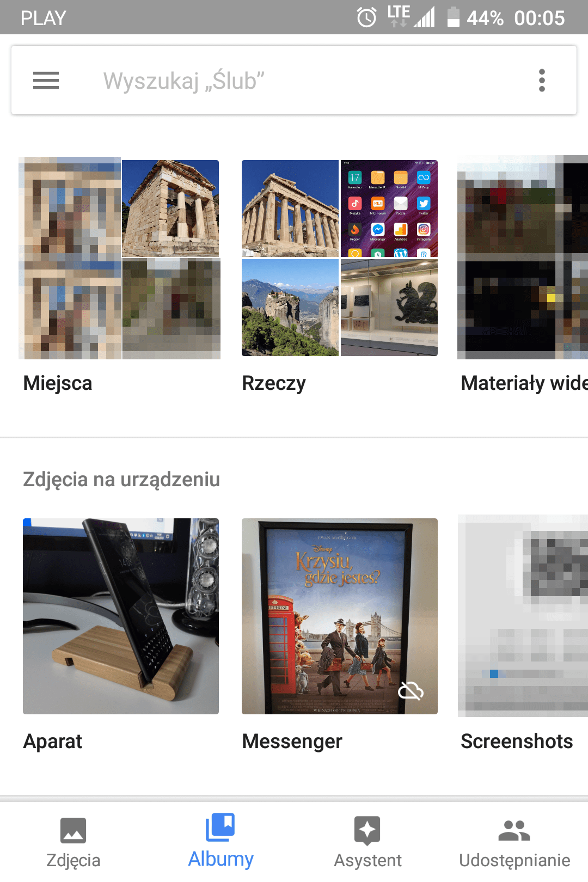Tap the battery status icon
This screenshot has height=882, width=588.
(453, 17)
